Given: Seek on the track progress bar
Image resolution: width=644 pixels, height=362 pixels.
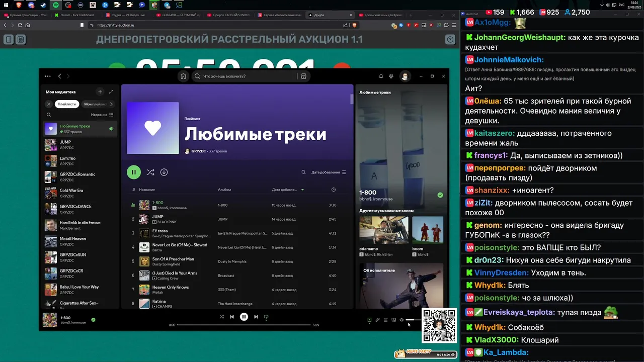Looking at the screenshot, I should click(x=244, y=325).
